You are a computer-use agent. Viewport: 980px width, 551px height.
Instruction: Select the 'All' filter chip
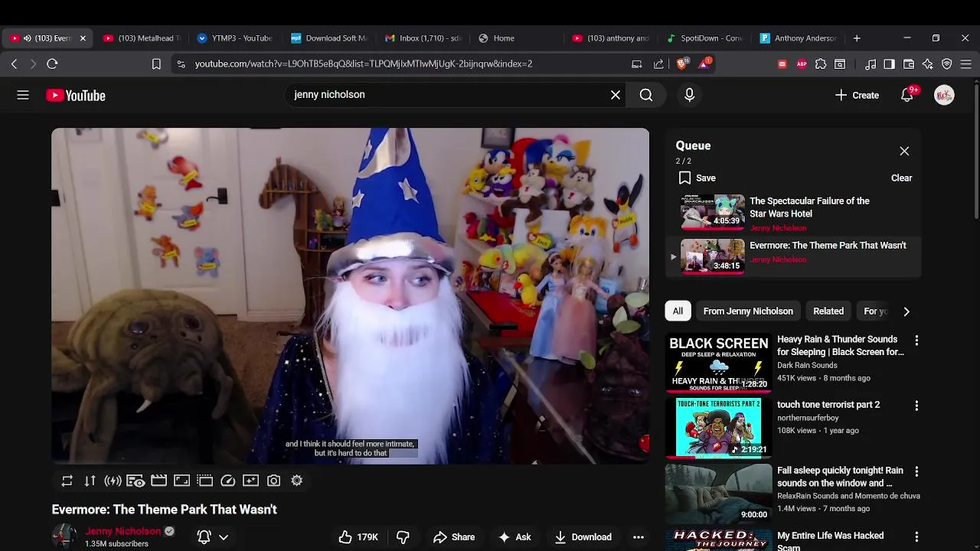click(678, 311)
